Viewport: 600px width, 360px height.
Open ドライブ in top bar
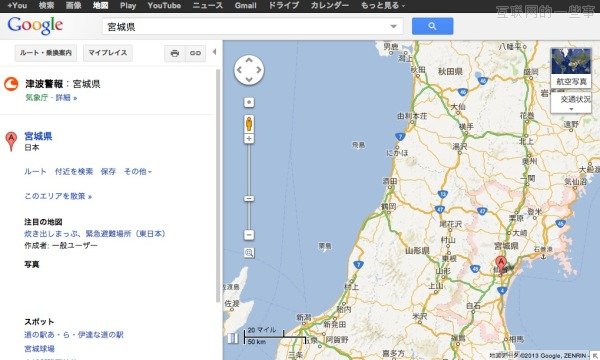283,6
